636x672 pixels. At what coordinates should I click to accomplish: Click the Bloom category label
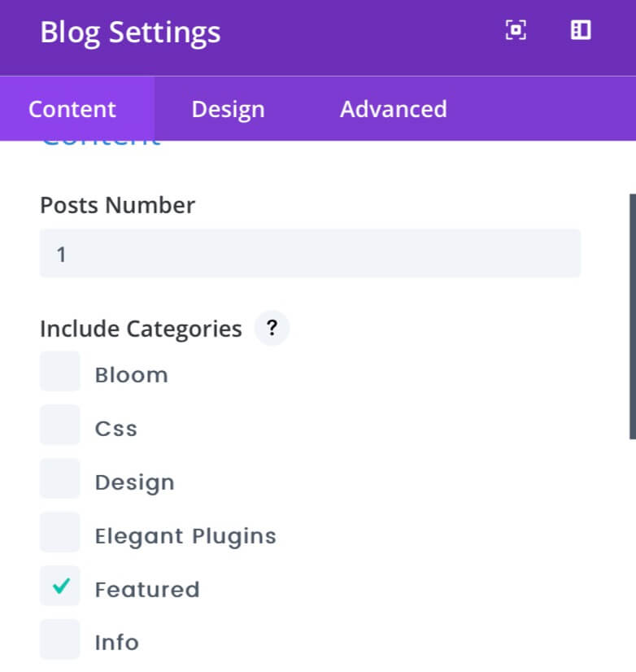click(x=131, y=375)
